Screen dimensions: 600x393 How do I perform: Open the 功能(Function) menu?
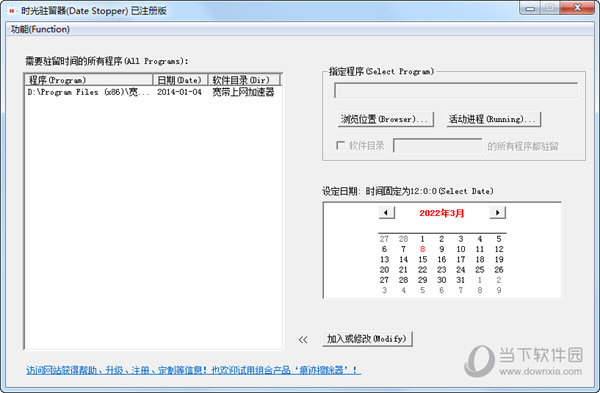click(x=40, y=29)
